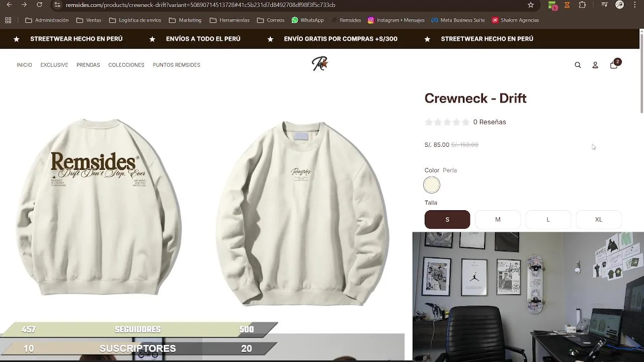Expand the Administración bookmark folder
The width and height of the screenshot is (644, 362).
47,20
